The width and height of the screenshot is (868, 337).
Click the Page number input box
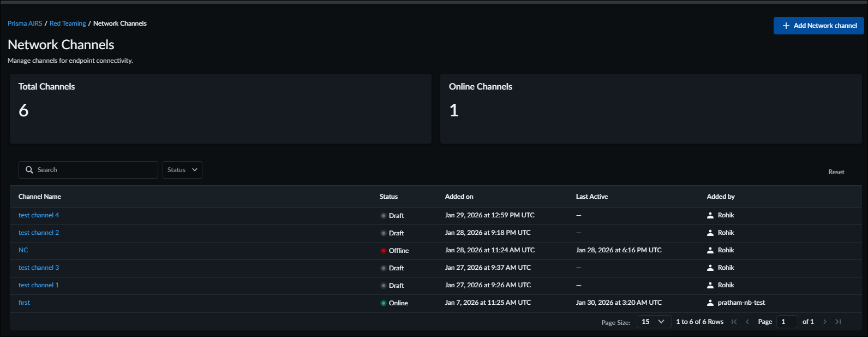(x=787, y=322)
